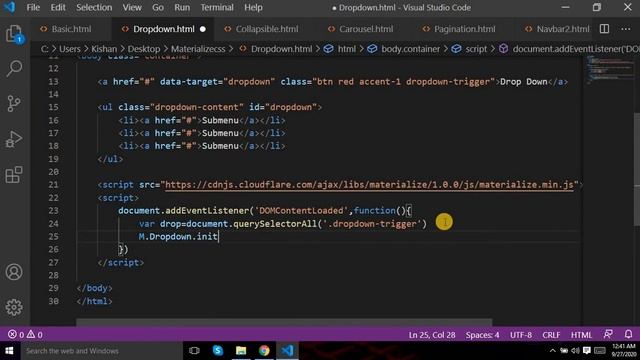Follow the materialize.min.js CDN link
640x360 pixels.
369,185
